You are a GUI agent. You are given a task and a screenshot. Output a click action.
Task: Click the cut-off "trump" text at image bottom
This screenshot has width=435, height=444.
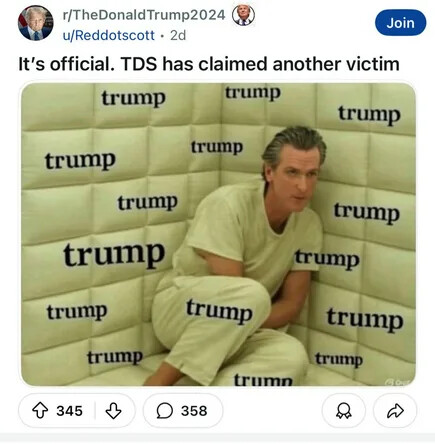263,379
